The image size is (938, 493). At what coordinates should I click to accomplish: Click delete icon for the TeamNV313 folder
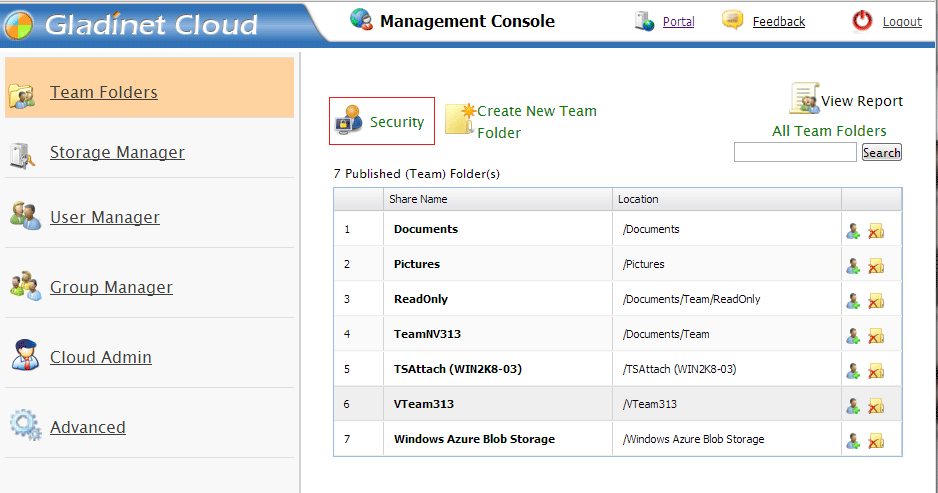tap(876, 336)
